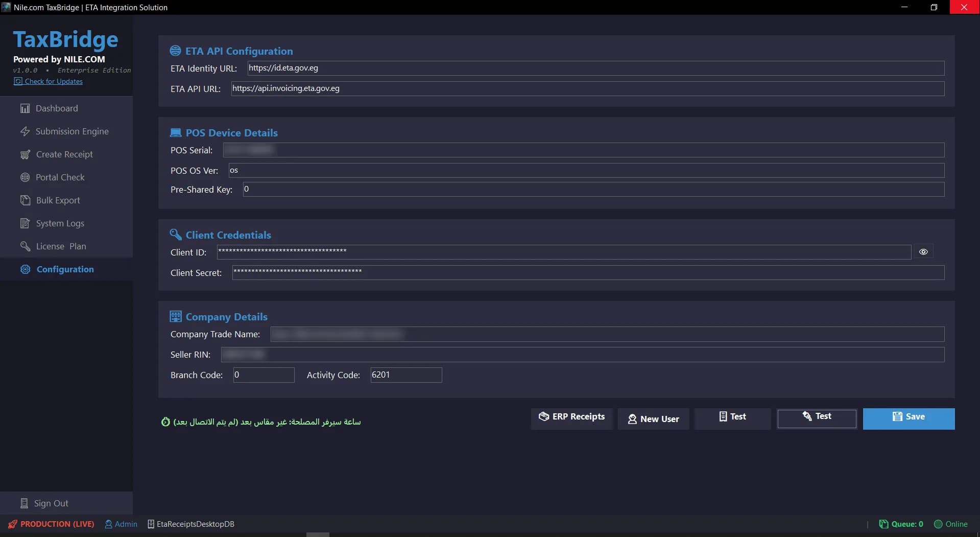Open Create Receipt section

(x=66, y=154)
